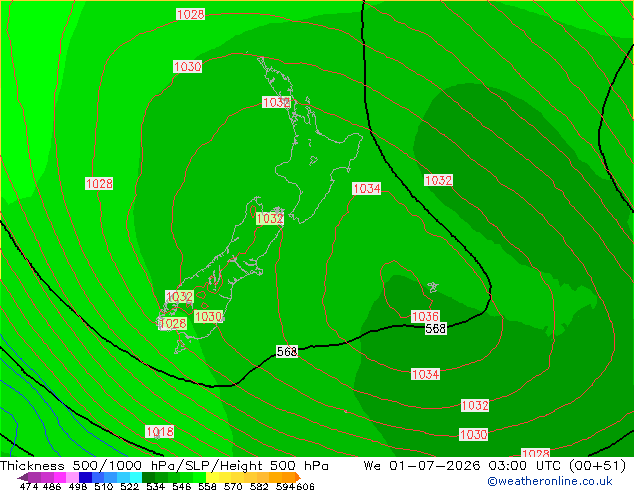
Task: Click the Lake Taupo outline in North Island
Action: click(313, 161)
